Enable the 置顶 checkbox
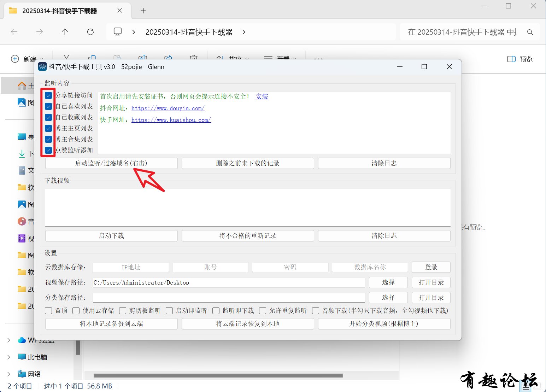 49,311
